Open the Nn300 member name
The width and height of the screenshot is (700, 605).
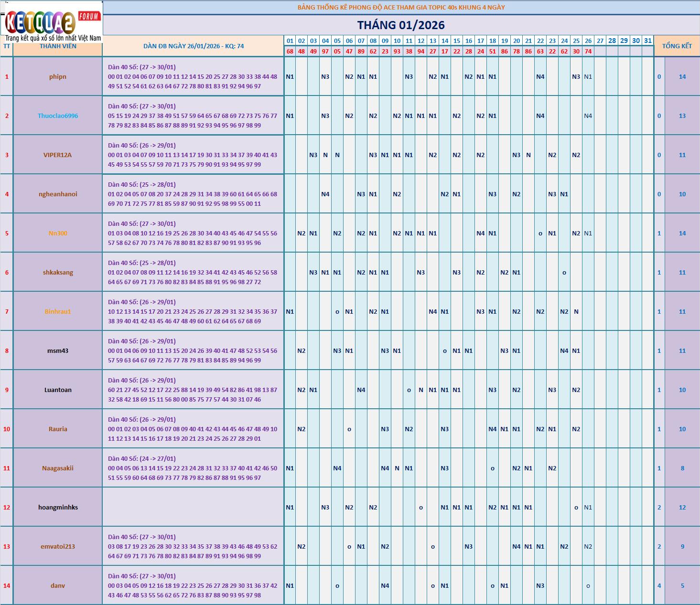[58, 234]
